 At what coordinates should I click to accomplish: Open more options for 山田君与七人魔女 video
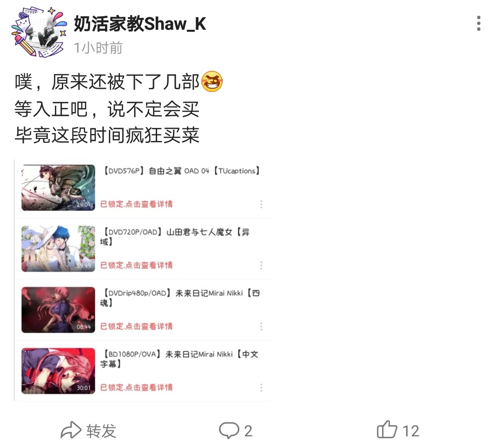point(261,265)
